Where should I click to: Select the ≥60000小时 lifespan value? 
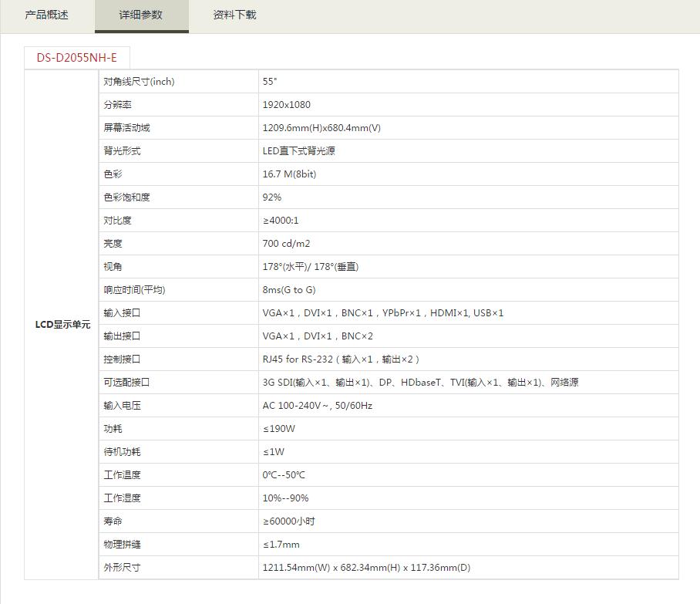tap(288, 521)
